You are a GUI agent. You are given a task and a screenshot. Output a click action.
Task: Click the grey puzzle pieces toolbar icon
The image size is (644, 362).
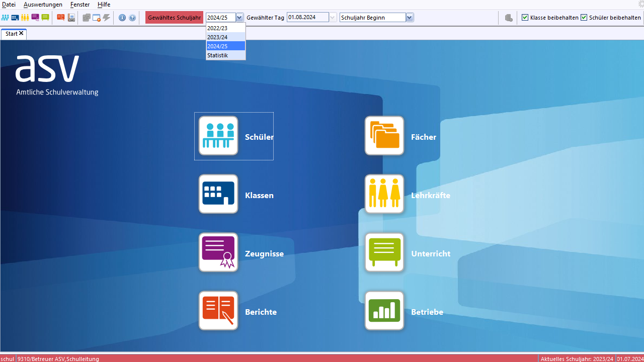(87, 18)
